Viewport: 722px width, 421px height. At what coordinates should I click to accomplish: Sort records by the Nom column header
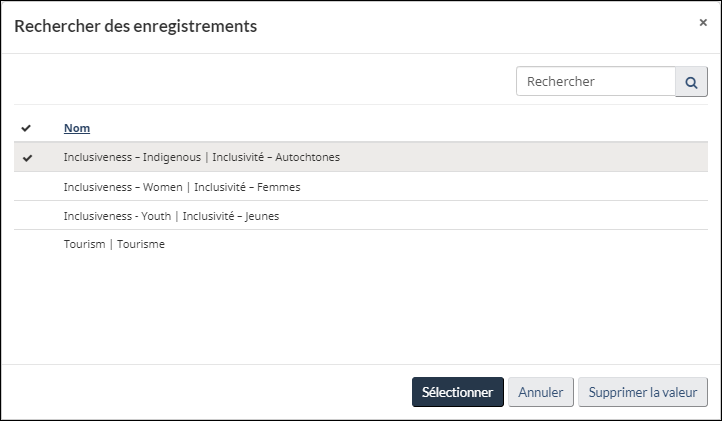pyautogui.click(x=77, y=129)
